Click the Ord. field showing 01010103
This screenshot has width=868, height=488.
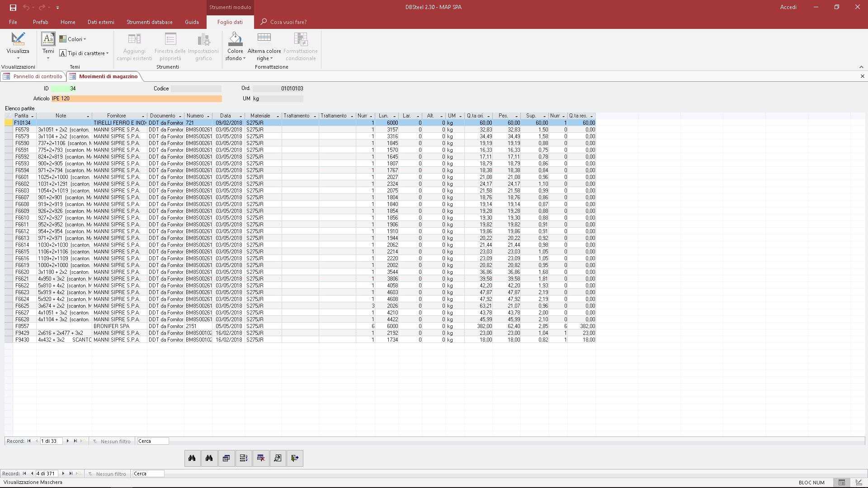click(278, 89)
